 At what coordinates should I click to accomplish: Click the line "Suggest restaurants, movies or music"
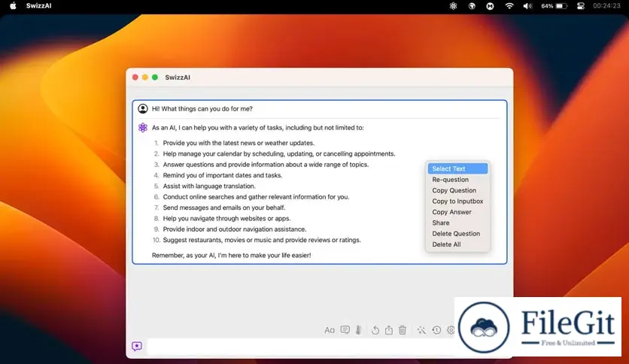[x=262, y=240]
